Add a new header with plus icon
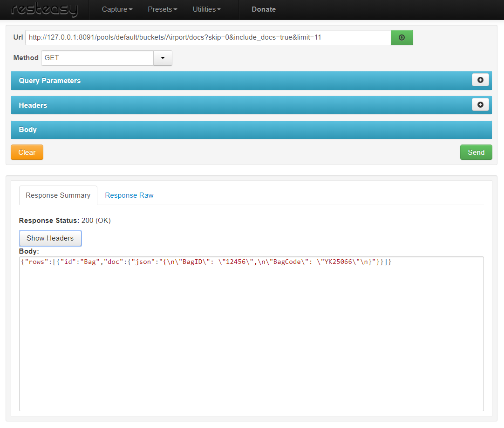 coord(480,105)
